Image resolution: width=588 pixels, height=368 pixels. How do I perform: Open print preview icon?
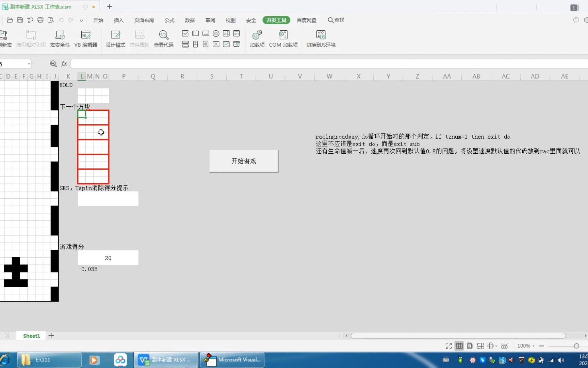(x=51, y=20)
